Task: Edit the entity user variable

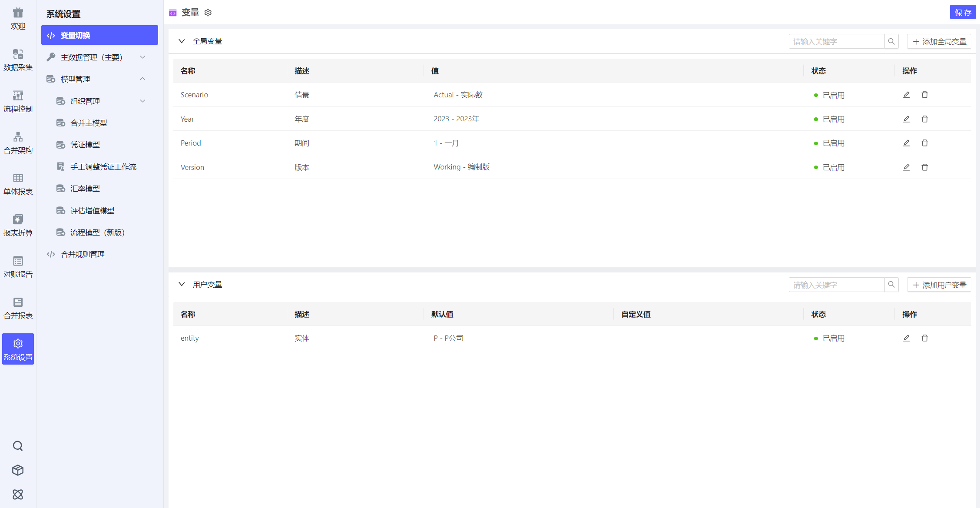Action: click(906, 338)
